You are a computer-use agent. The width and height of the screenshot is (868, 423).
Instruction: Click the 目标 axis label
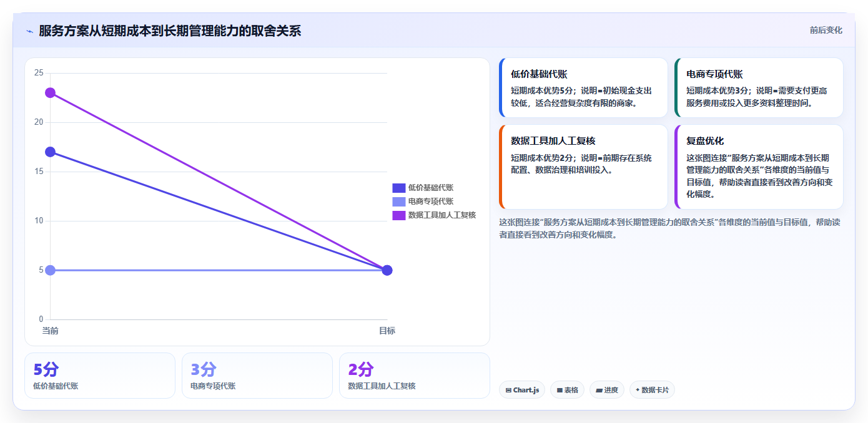[x=387, y=331]
